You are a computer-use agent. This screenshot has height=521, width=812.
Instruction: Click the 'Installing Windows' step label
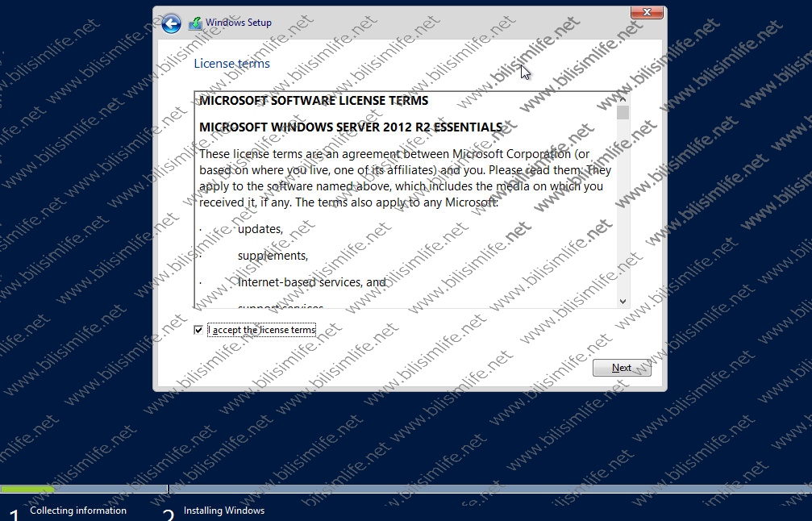point(224,511)
